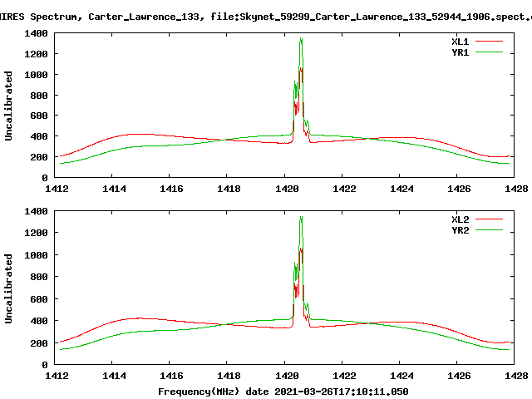Click the XL1 legend label

click(460, 42)
